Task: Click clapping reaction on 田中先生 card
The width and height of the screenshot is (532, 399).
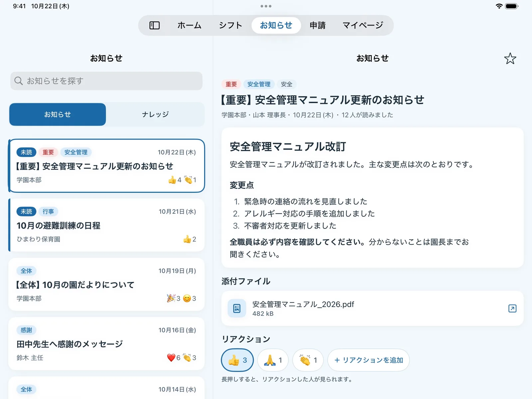Action: click(x=190, y=358)
